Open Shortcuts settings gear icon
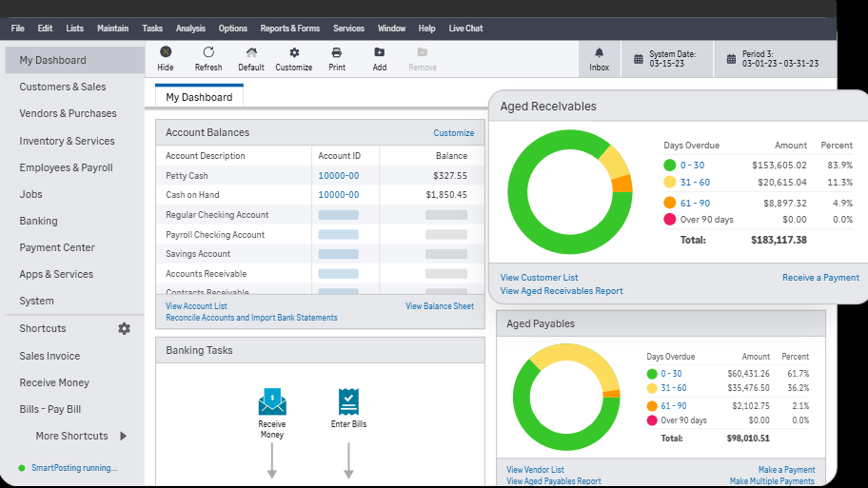The height and width of the screenshot is (488, 868). pos(124,328)
